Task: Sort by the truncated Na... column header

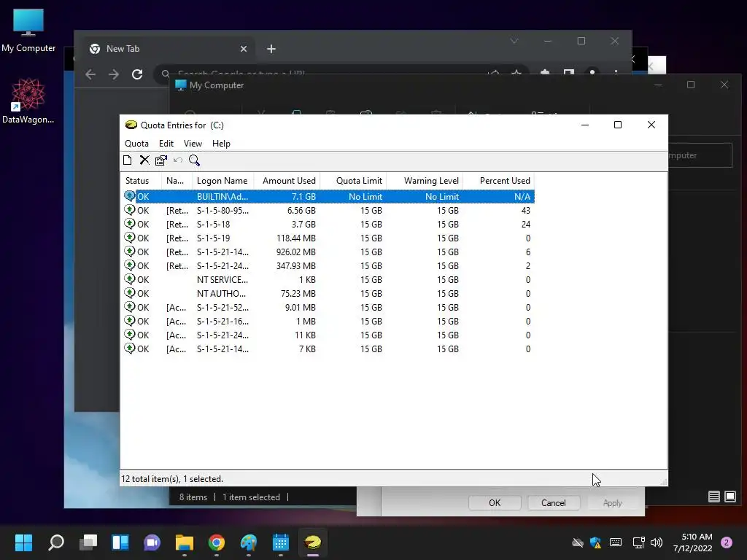Action: pos(177,181)
